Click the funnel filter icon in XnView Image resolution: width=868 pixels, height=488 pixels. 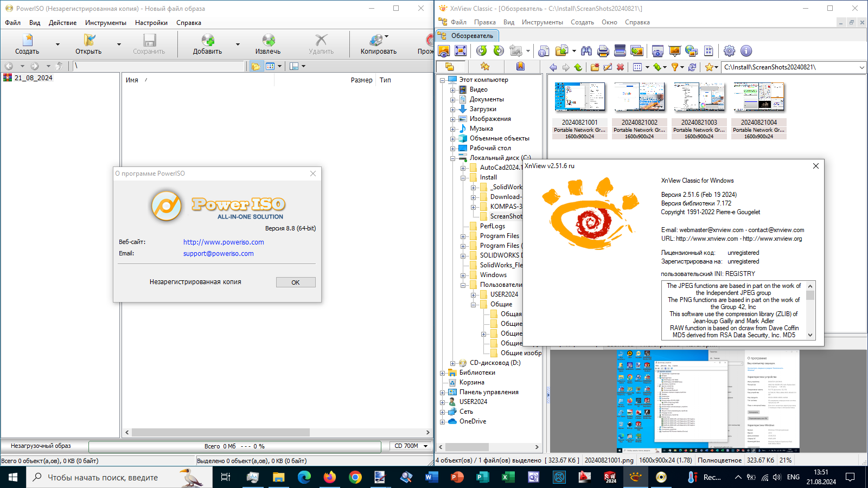(675, 67)
